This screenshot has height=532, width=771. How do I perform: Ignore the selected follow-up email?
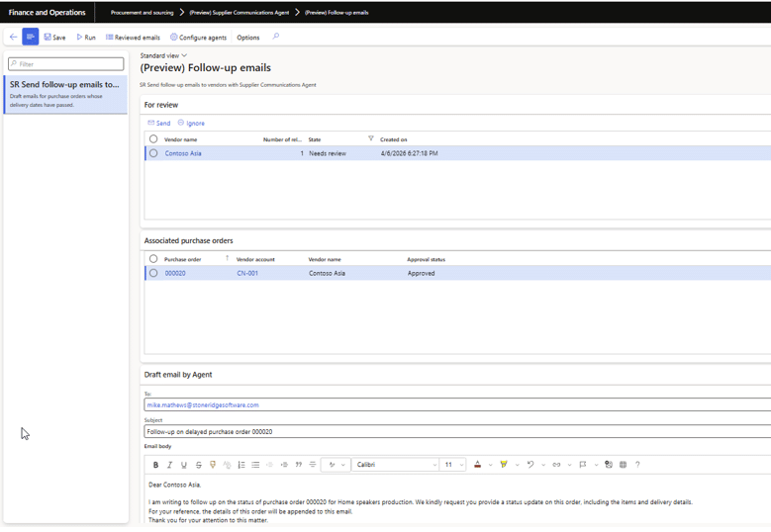[191, 124]
